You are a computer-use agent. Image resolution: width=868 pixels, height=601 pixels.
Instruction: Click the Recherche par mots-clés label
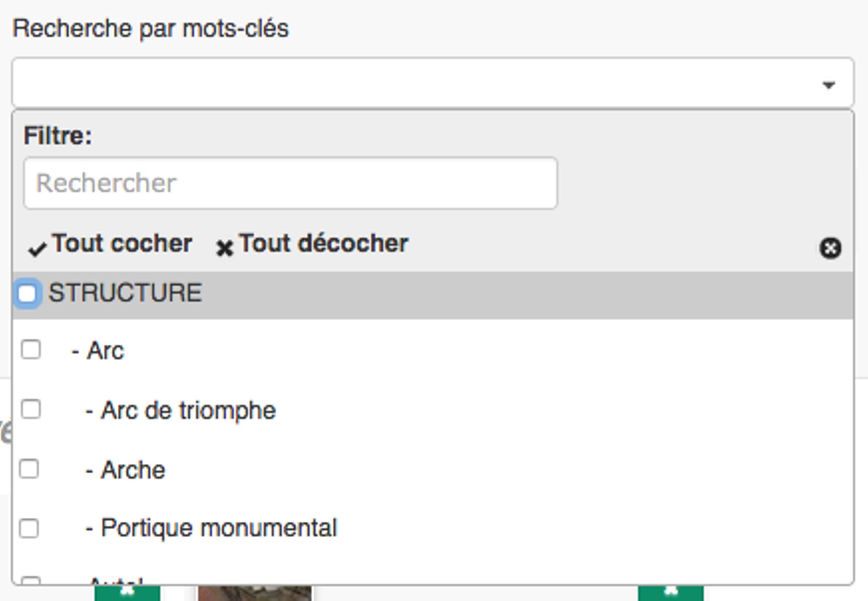tap(151, 29)
